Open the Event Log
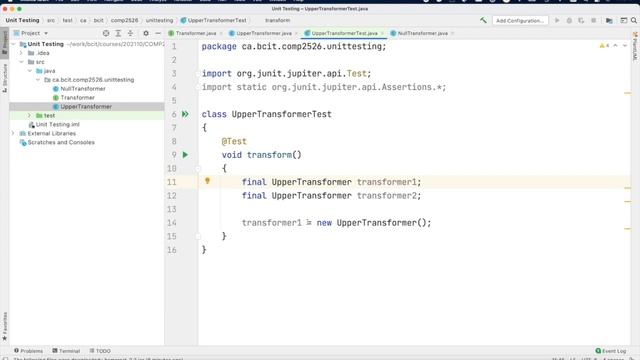Viewport: 640px width, 360px height. 611,351
